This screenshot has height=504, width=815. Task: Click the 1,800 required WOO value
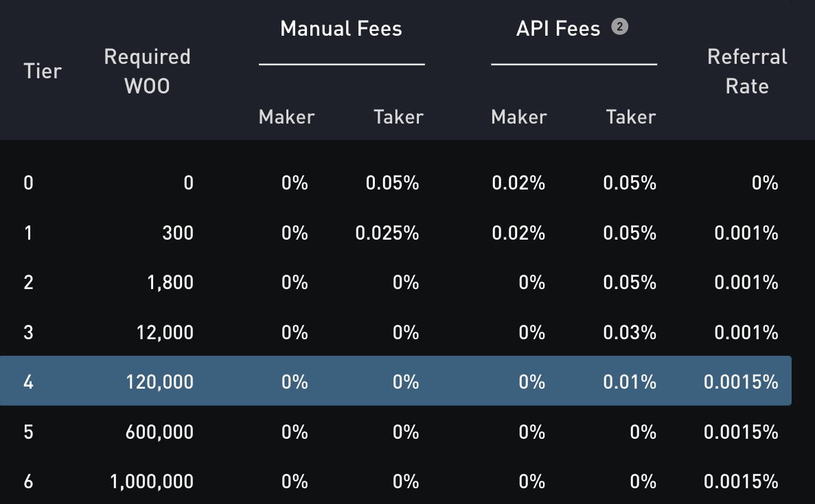(170, 283)
